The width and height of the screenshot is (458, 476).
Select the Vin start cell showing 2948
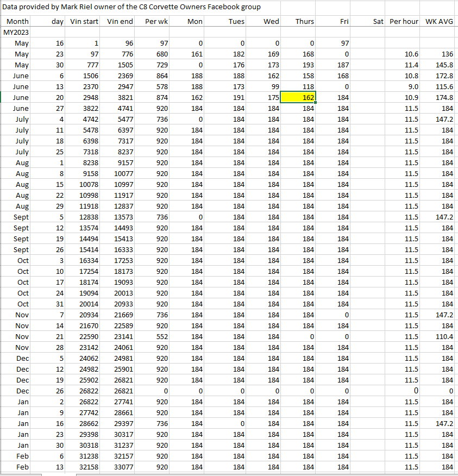pyautogui.click(x=84, y=98)
